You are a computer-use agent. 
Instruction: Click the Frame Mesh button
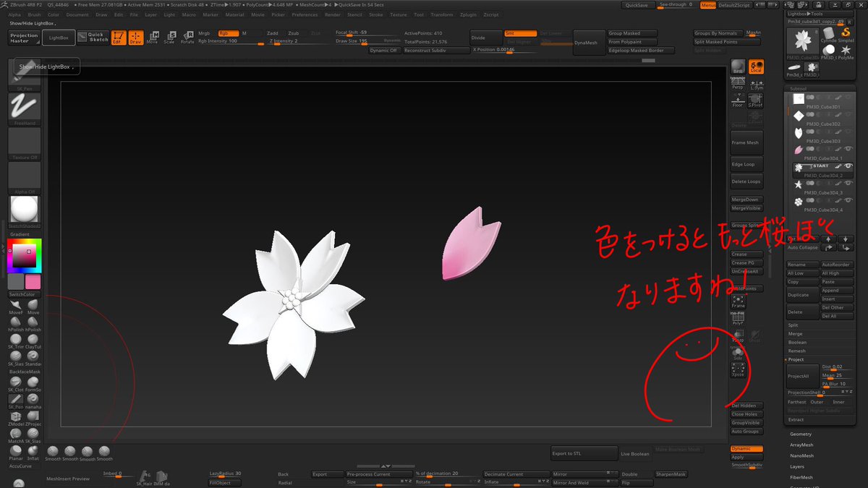[746, 142]
